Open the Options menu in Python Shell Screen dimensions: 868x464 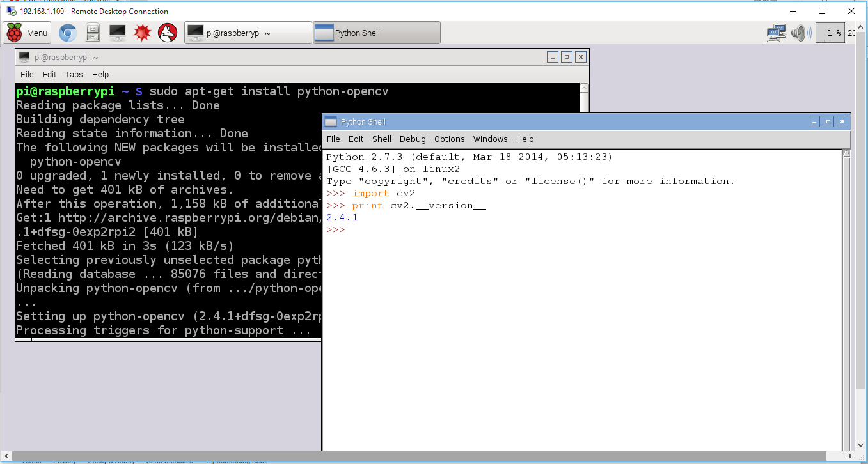click(449, 139)
